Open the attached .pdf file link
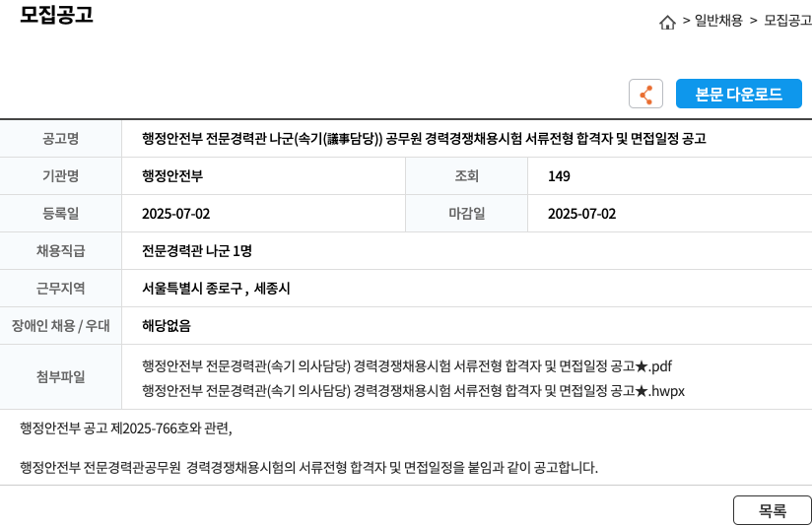Screen dimensions: 812x526 point(407,366)
